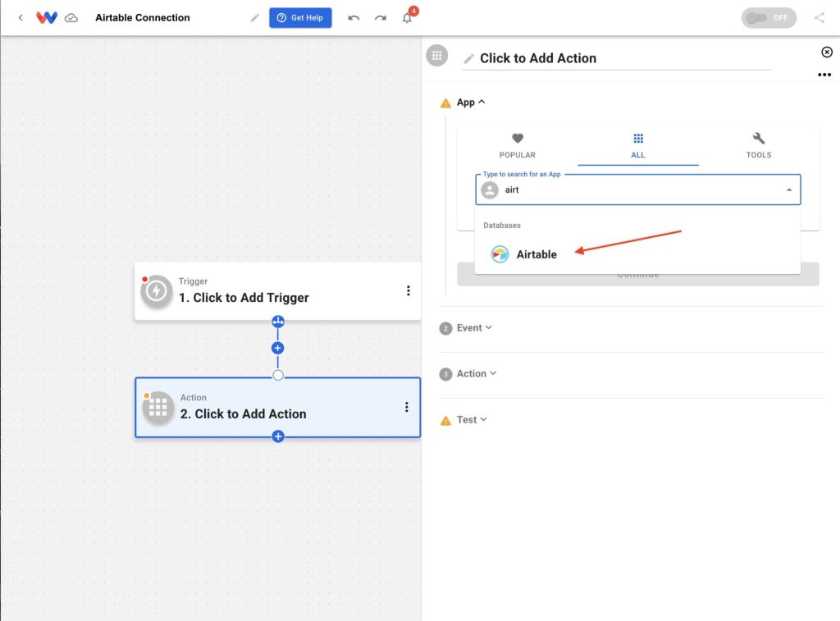Image resolution: width=840 pixels, height=621 pixels.
Task: Click the grid app icon in panel header
Action: pos(437,55)
